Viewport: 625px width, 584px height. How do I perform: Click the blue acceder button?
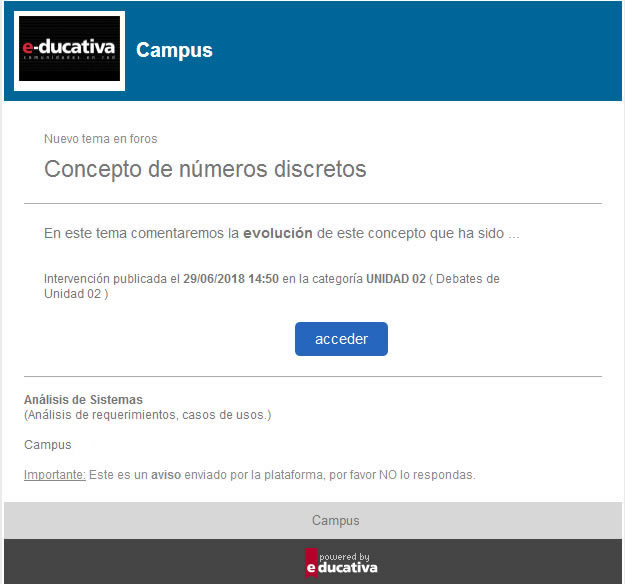tap(341, 339)
